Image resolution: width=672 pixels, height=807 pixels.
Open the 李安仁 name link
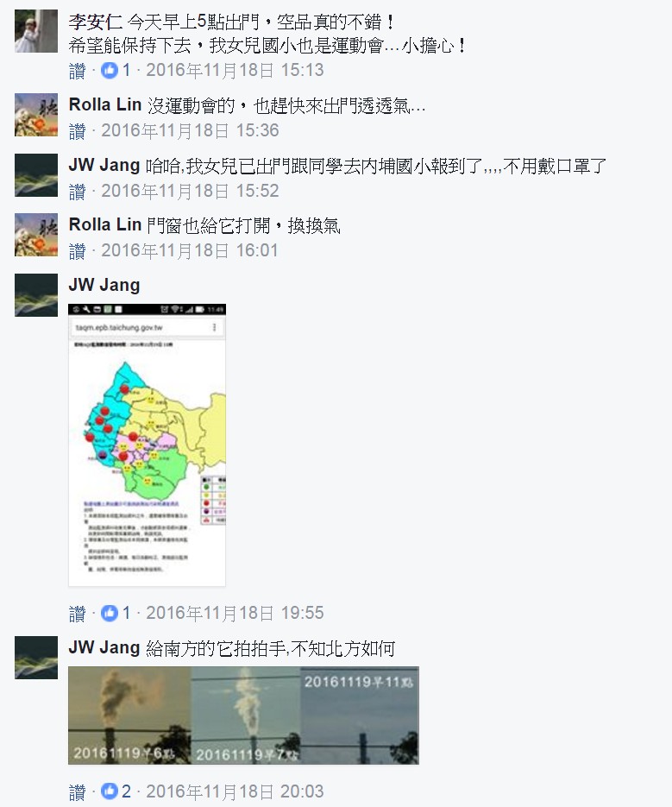(x=95, y=22)
